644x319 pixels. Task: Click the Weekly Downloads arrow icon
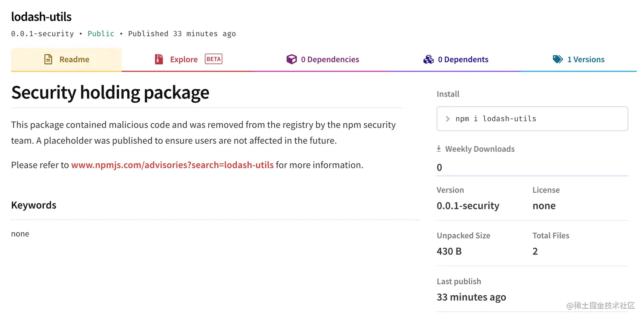439,149
